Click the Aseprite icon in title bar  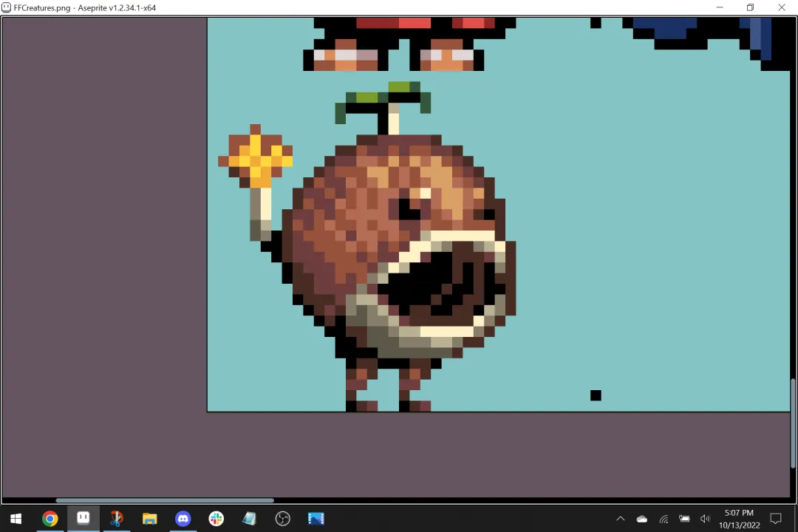pyautogui.click(x=6, y=7)
